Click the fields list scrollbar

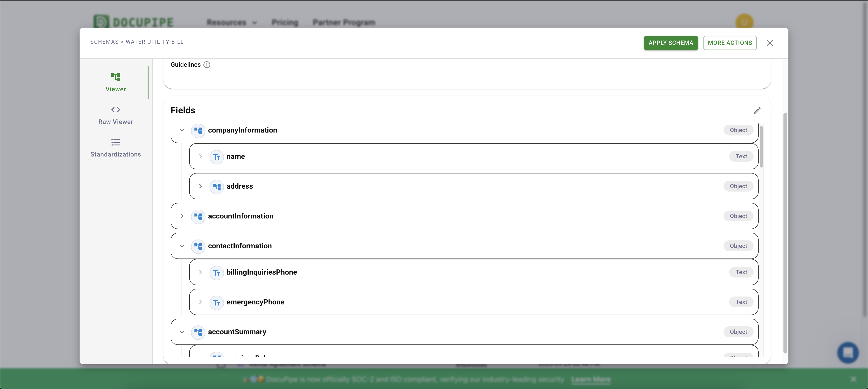coord(761,147)
